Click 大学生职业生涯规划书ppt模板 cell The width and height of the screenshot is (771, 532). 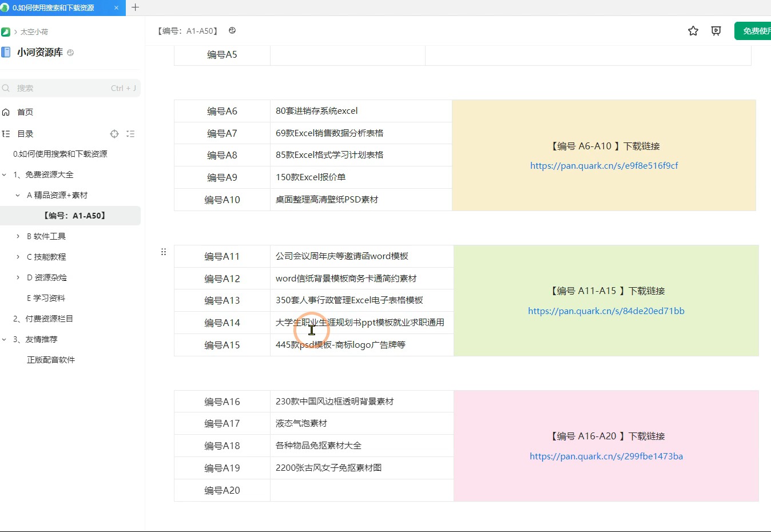[x=362, y=323]
